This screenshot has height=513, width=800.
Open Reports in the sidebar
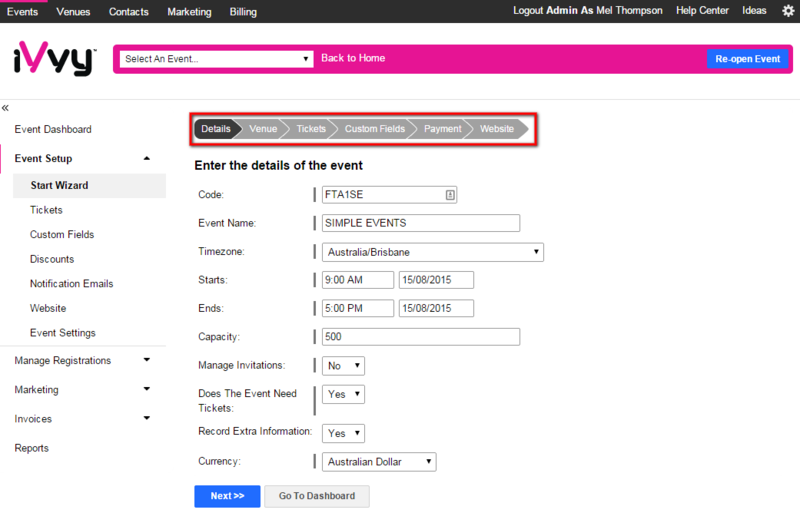tap(32, 448)
